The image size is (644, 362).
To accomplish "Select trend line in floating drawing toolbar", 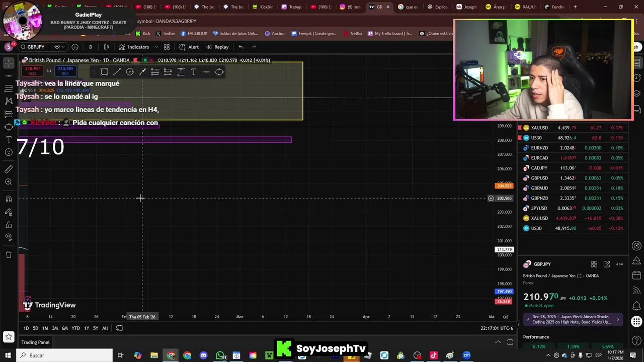I will pos(117,72).
